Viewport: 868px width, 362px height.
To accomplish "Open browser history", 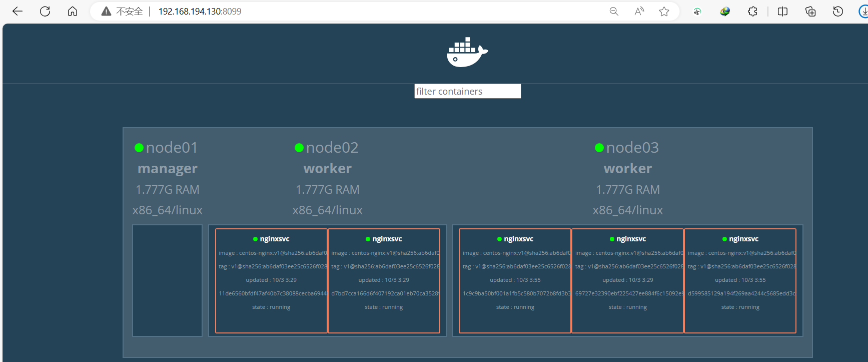I will (x=838, y=12).
